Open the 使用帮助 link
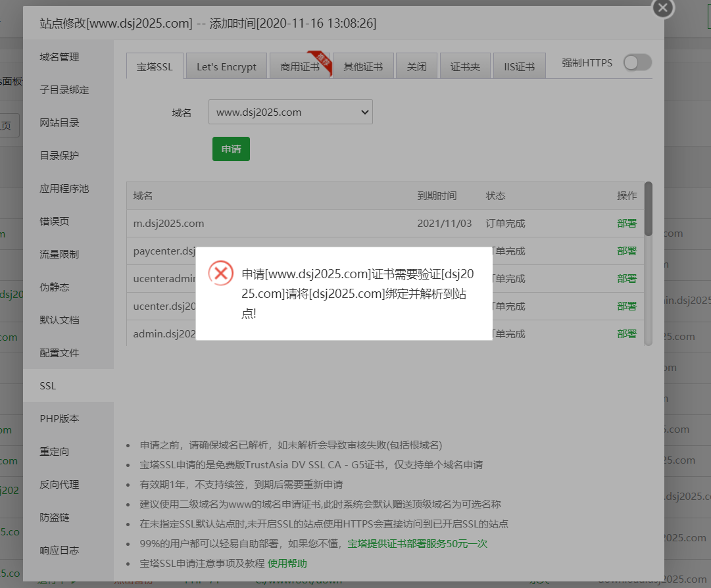The height and width of the screenshot is (588, 711). pos(287,563)
